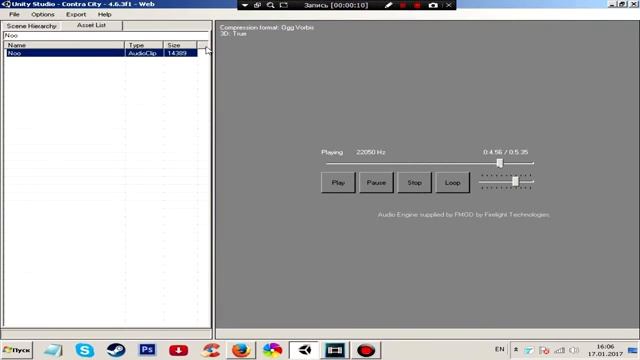This screenshot has height=360, width=640.
Task: Click the Play audio button
Action: (x=338, y=182)
